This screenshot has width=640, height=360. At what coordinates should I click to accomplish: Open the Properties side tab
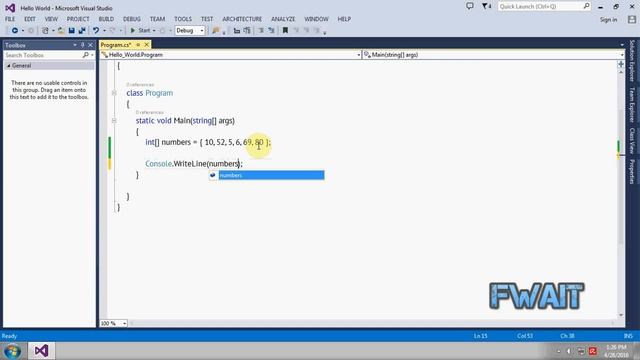pos(632,171)
